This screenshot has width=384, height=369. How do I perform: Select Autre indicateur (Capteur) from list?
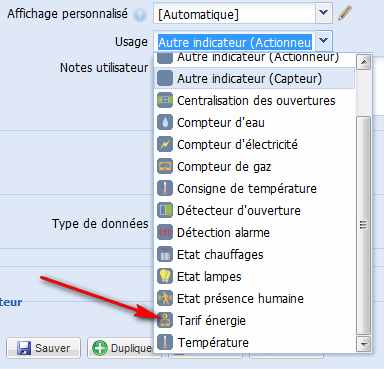255,79
